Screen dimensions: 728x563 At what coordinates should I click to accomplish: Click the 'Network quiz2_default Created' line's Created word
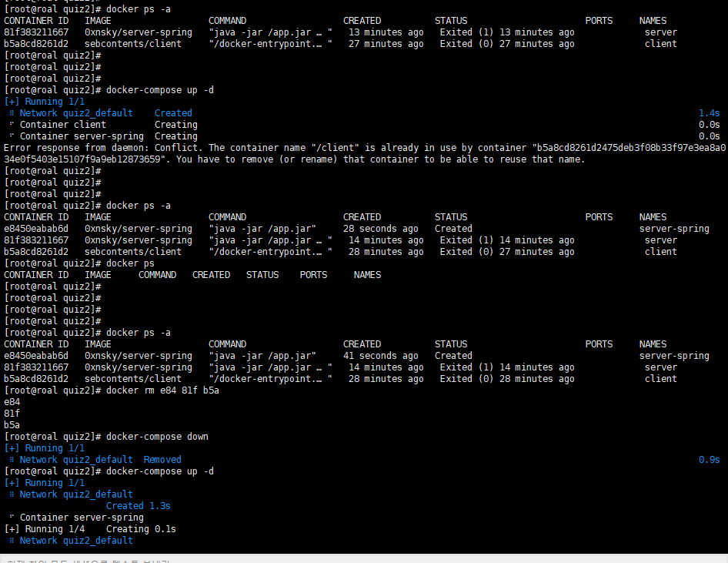173,113
